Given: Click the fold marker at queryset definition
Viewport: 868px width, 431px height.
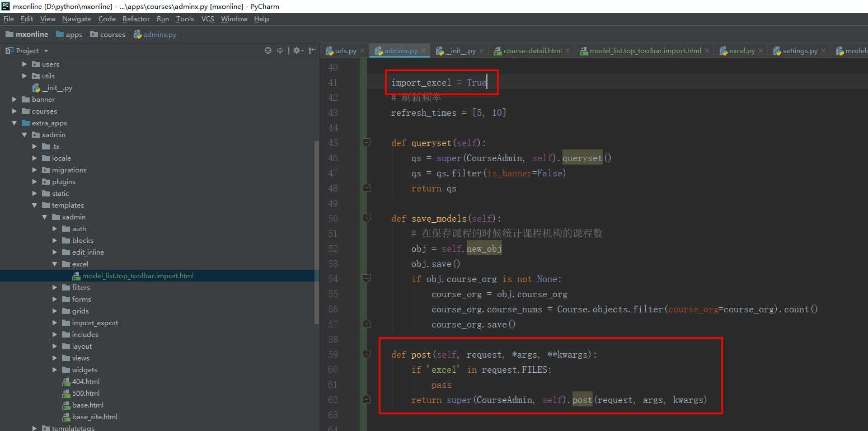Looking at the screenshot, I should pyautogui.click(x=366, y=143).
